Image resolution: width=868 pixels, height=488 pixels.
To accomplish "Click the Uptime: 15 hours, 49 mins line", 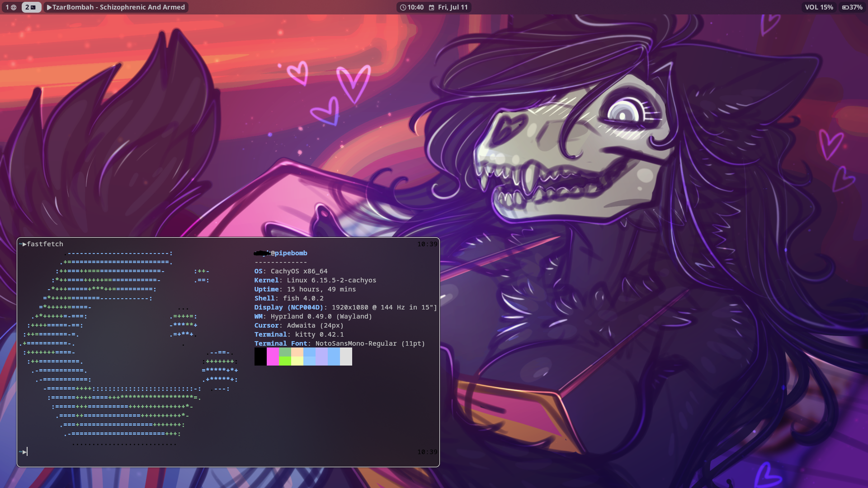I will [305, 289].
